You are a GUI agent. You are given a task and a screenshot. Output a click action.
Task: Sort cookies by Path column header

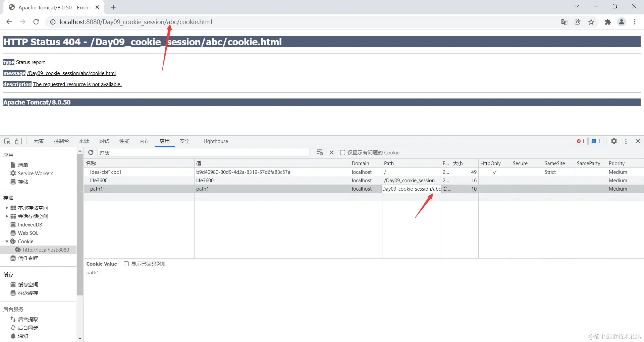(412, 163)
